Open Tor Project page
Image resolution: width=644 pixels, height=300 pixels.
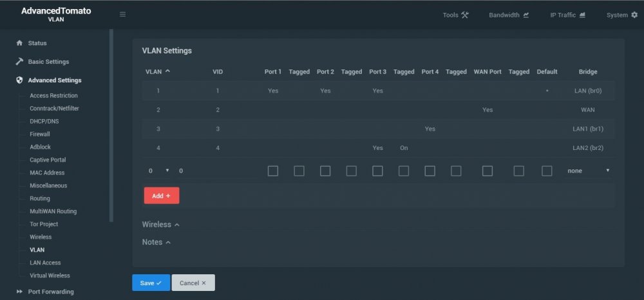point(44,224)
